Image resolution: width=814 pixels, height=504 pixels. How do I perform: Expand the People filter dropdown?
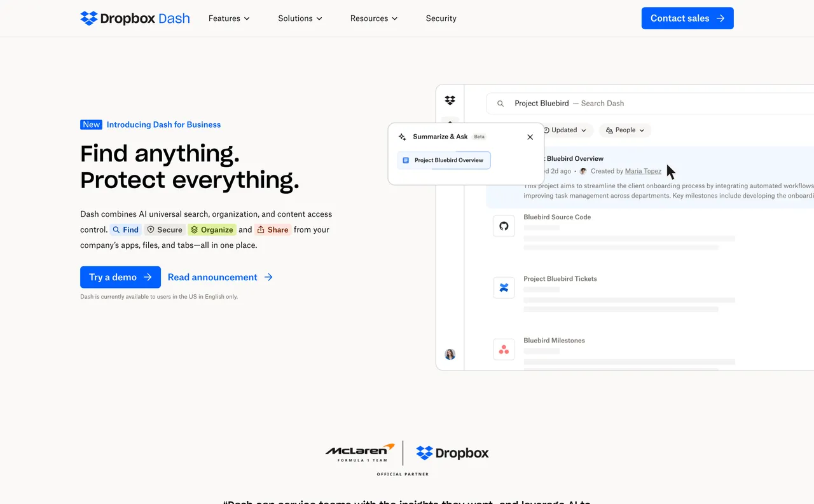coord(624,130)
